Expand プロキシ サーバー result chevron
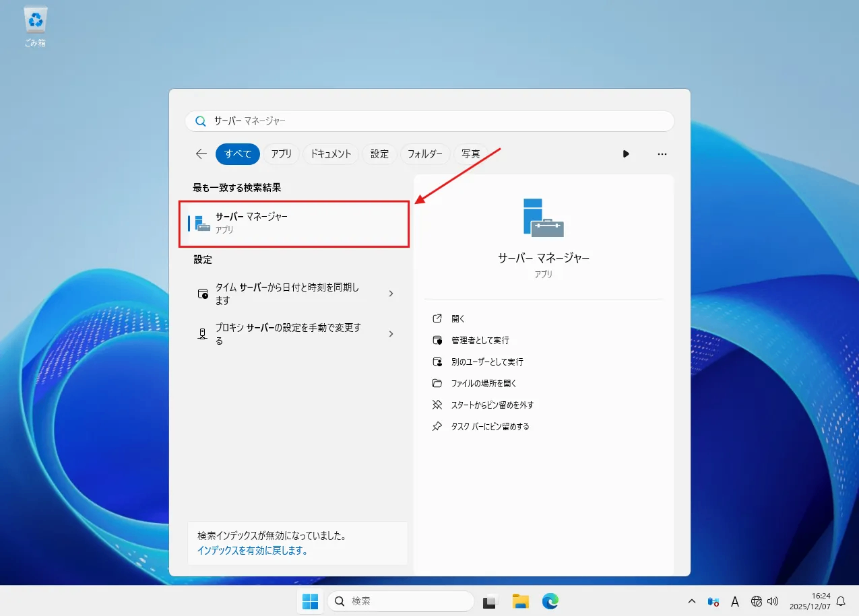This screenshot has height=616, width=859. [x=391, y=334]
